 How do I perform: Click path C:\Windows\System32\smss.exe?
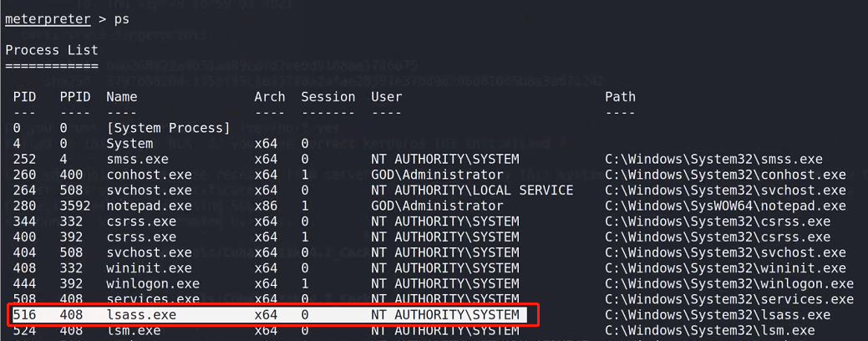click(x=713, y=160)
